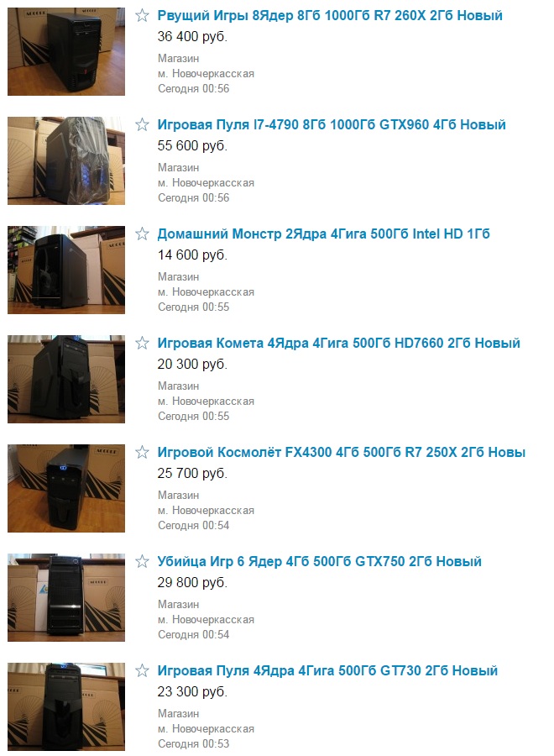Open Игровая Пуля I7-4790 GTX960 listing
Viewport: 554px width, 756px height.
(x=332, y=124)
